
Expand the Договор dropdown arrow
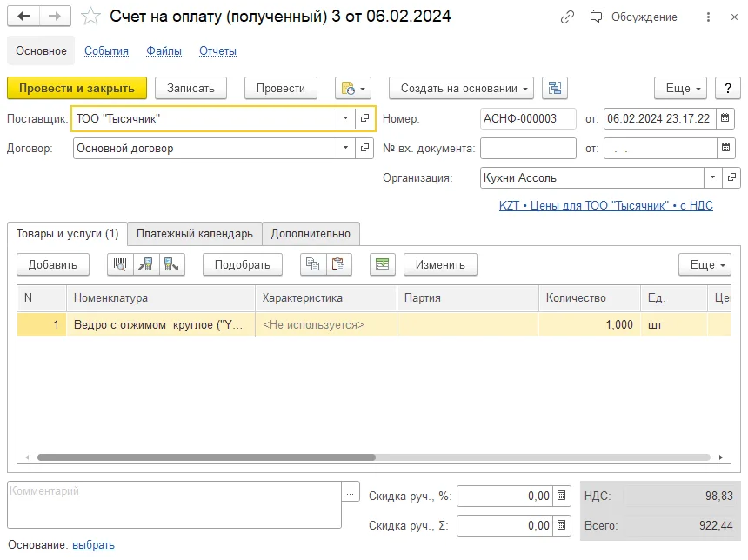coord(346,149)
